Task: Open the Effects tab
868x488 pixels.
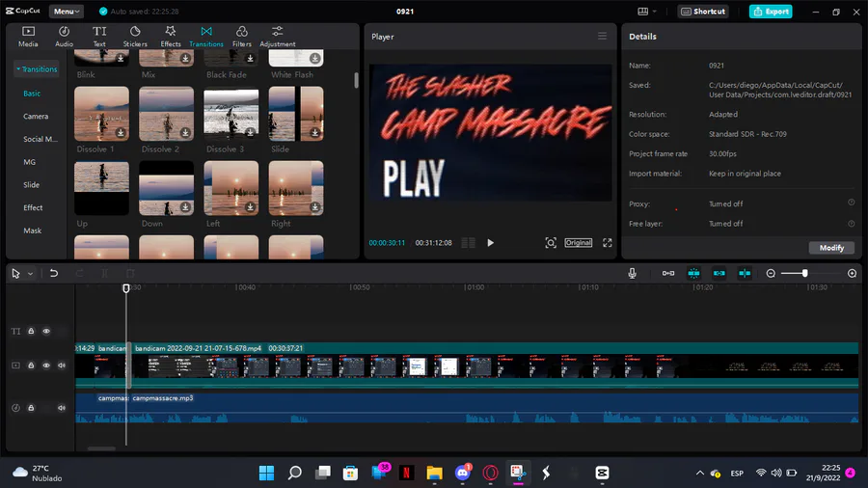Action: click(x=171, y=36)
